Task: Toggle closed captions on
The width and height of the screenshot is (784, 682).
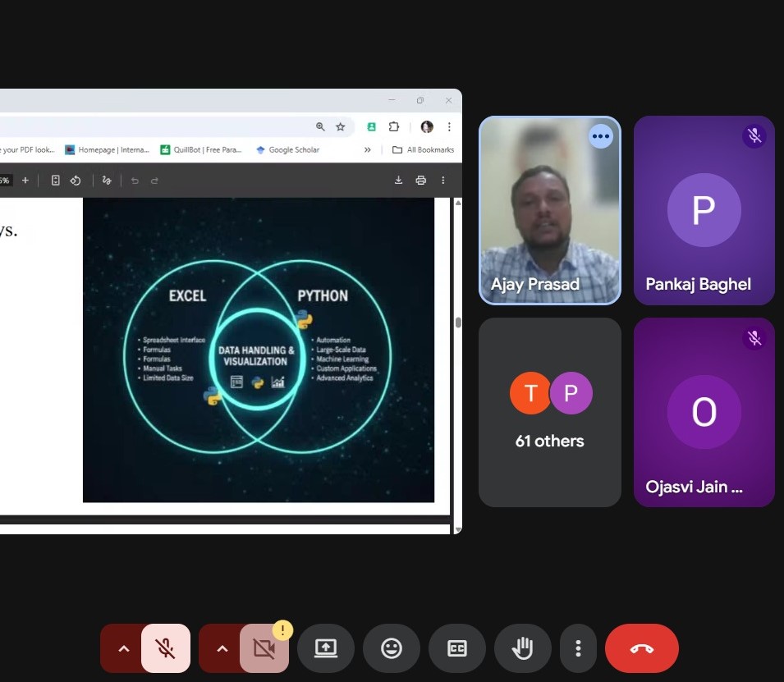Action: click(457, 648)
